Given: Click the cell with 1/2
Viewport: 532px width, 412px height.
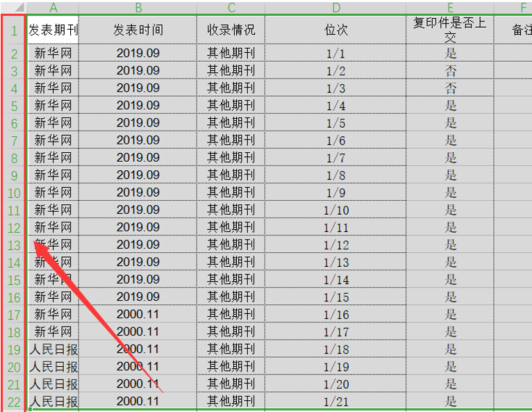Looking at the screenshot, I should tap(335, 71).
